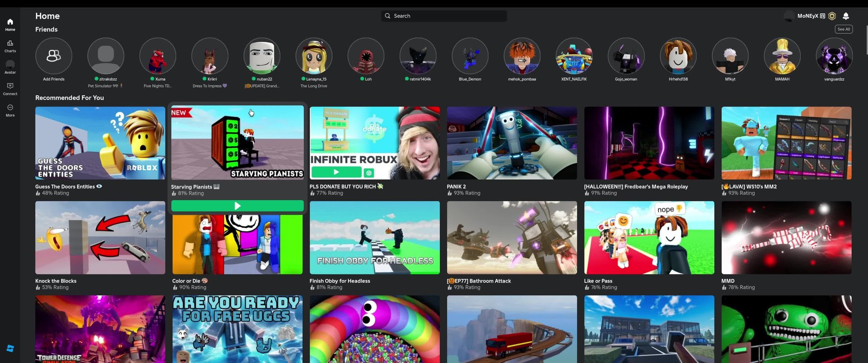The width and height of the screenshot is (868, 363).
Task: Open Are You Ready For Free UGCs thumbnail
Action: [x=237, y=329]
